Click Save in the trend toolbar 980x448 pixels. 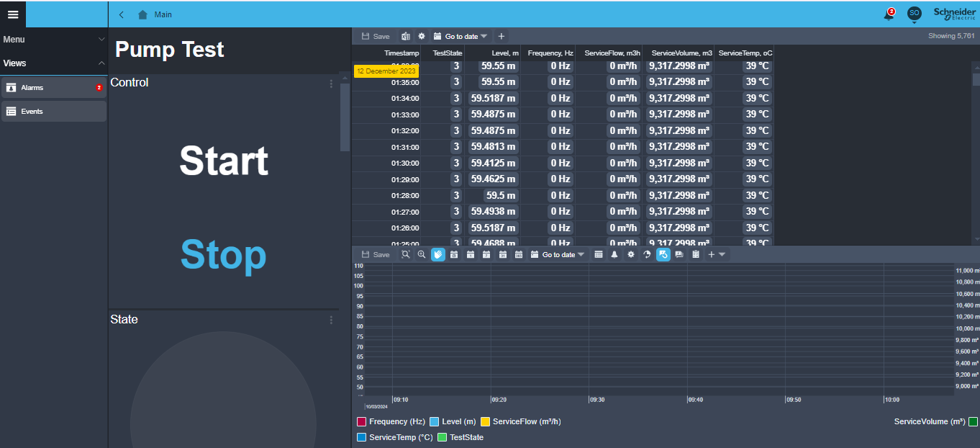coord(376,254)
